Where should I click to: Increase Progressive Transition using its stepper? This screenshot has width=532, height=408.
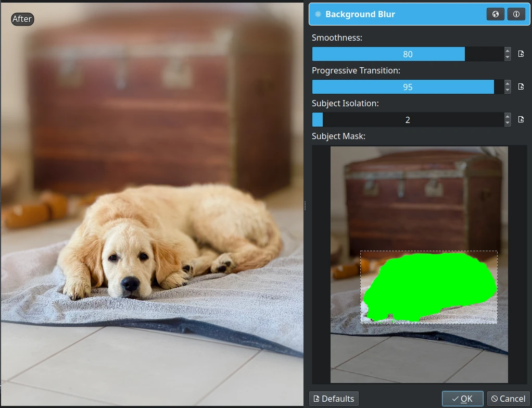pyautogui.click(x=506, y=84)
